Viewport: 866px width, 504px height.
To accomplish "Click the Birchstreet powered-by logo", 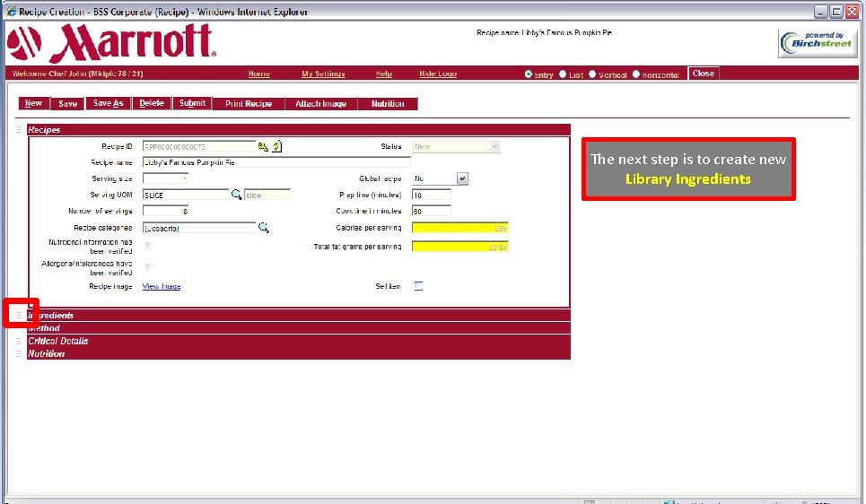I will [x=818, y=43].
